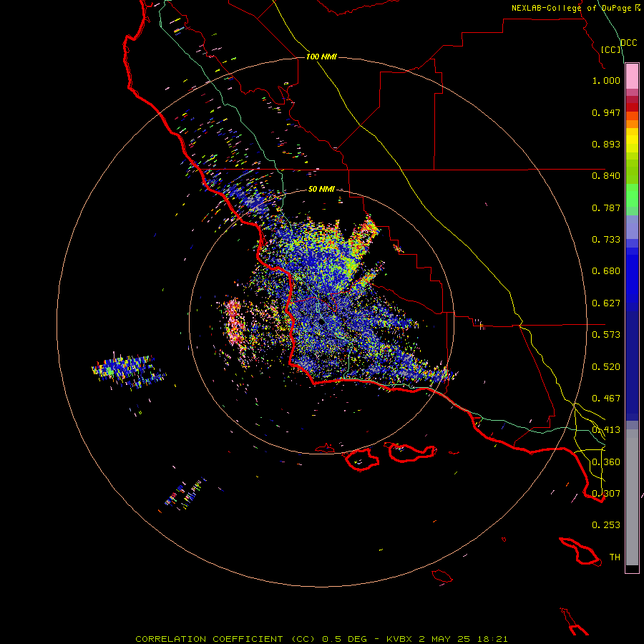Viewport: 644px width, 644px height.
Task: Click the TH label beside the color bar
Action: pyautogui.click(x=615, y=557)
